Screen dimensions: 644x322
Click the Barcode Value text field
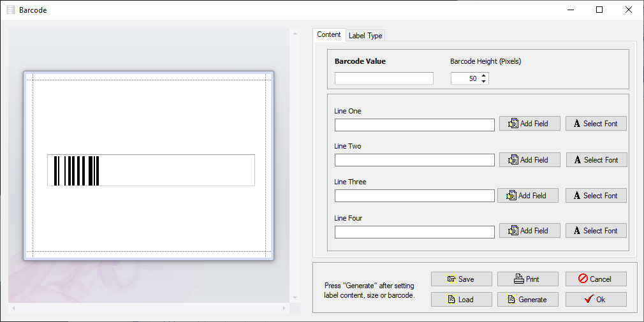pos(384,78)
